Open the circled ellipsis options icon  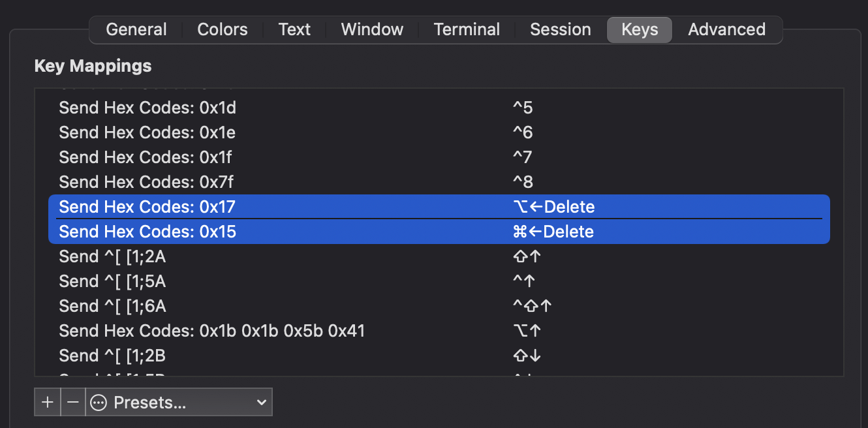97,401
